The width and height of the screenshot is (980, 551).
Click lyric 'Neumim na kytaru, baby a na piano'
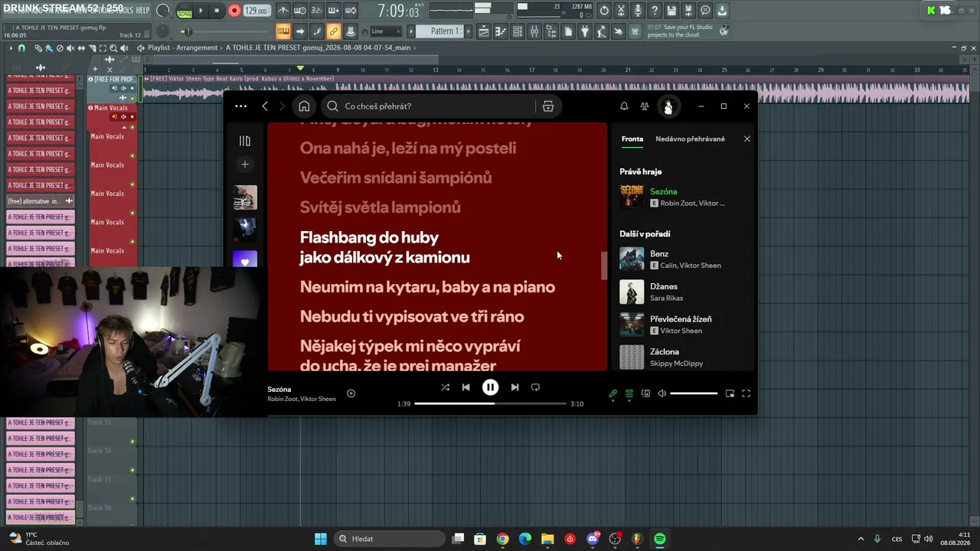[427, 287]
